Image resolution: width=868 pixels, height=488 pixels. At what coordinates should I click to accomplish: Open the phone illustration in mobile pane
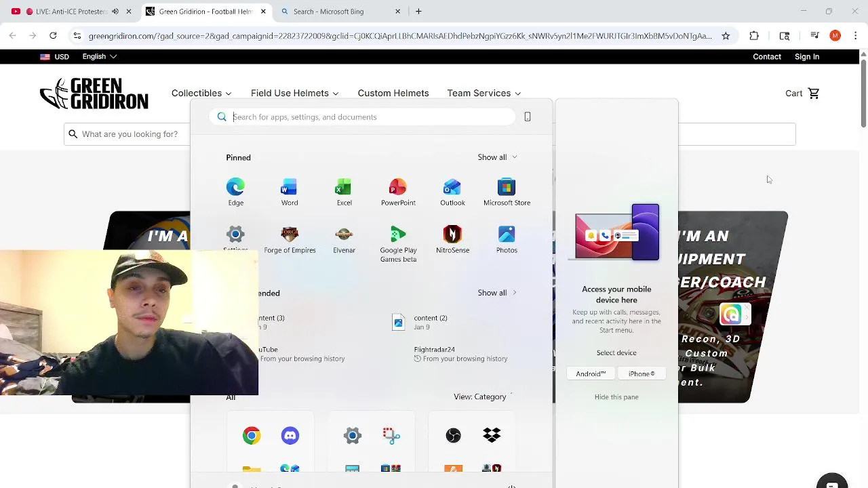click(x=616, y=232)
